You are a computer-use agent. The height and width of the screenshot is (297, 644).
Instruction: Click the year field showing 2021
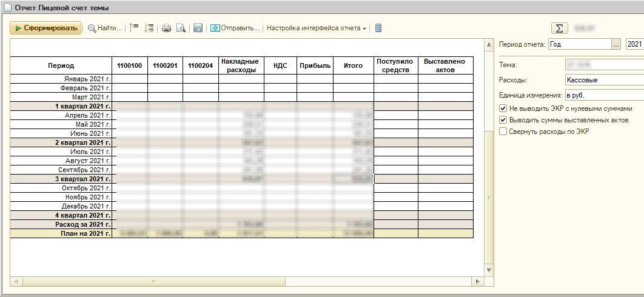(x=634, y=44)
